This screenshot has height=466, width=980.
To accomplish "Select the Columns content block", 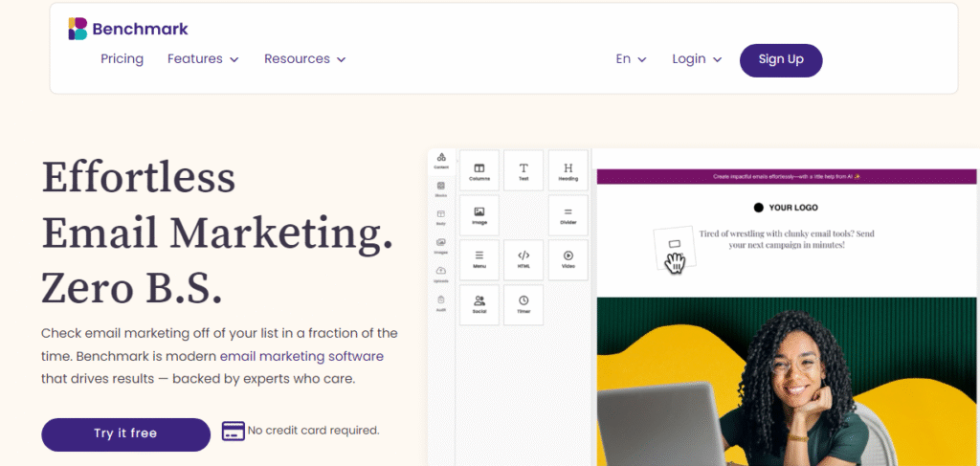I will pos(479,170).
